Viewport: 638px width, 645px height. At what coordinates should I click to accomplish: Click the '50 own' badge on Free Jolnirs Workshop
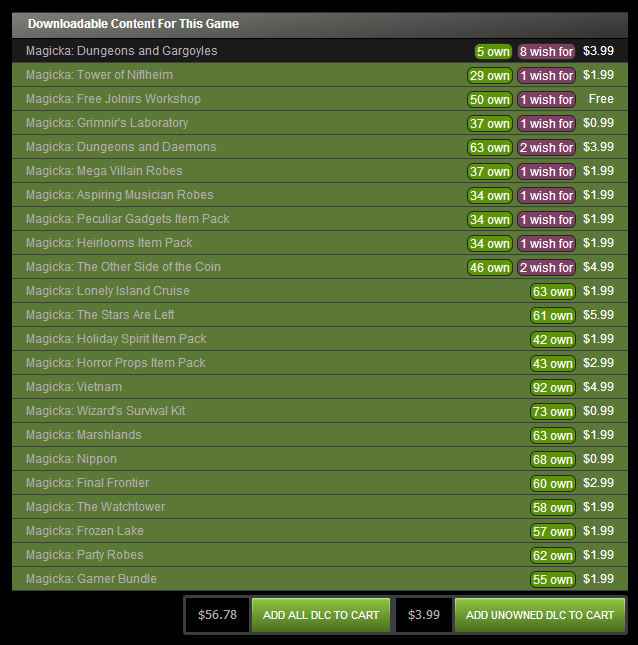pyautogui.click(x=490, y=100)
